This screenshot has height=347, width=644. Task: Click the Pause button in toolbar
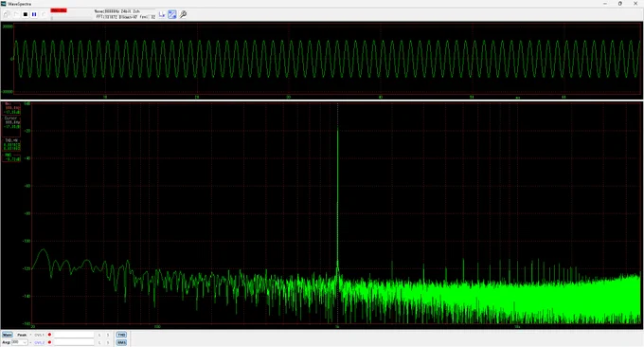(34, 14)
